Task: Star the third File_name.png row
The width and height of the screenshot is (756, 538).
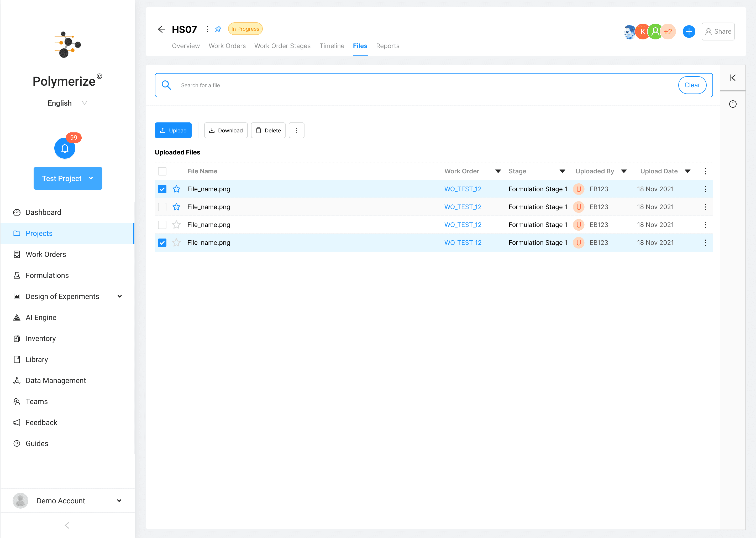Action: pyautogui.click(x=176, y=225)
